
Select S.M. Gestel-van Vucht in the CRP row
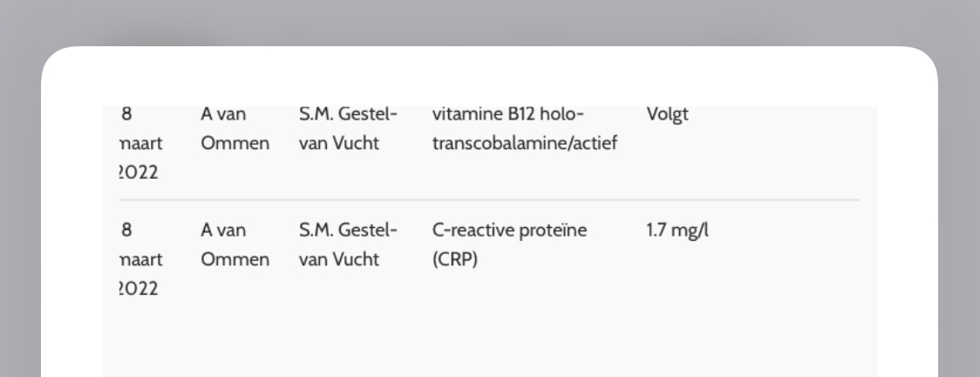pos(348,244)
